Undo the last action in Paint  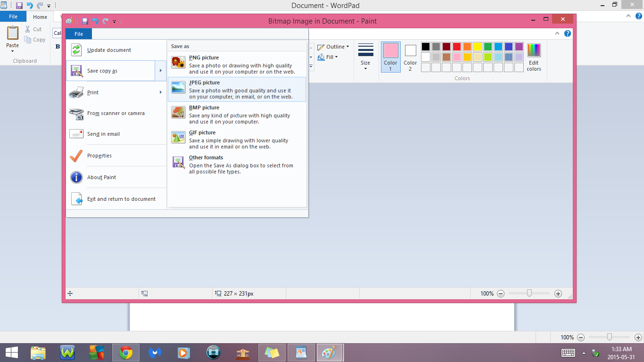[x=96, y=21]
